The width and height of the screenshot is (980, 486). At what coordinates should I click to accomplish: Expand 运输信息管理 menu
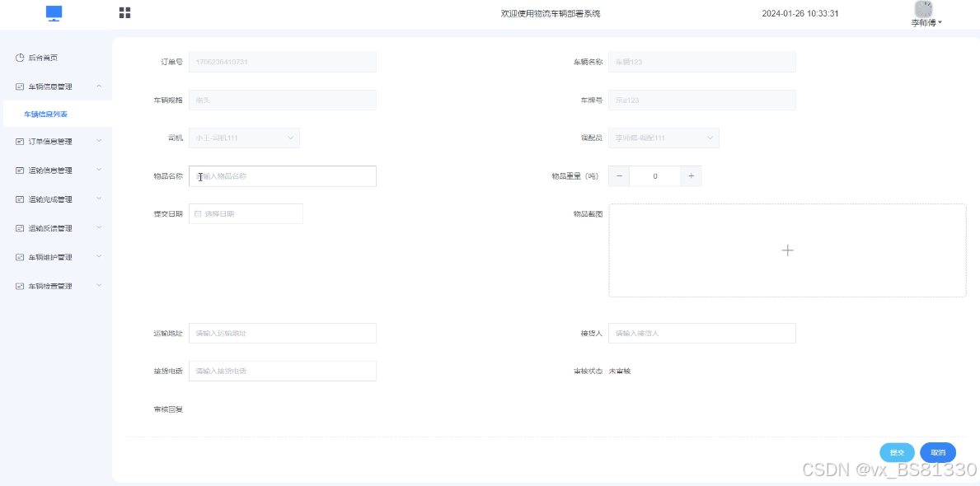55,171
